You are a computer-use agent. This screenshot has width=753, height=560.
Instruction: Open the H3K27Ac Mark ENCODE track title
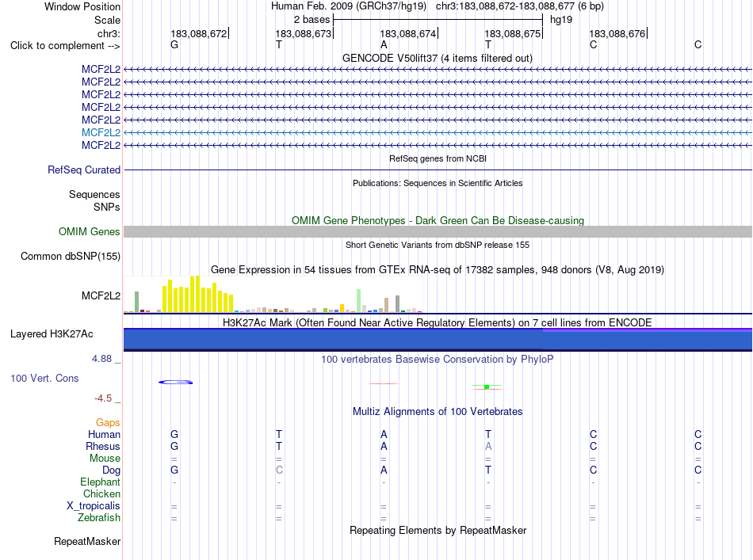[437, 322]
